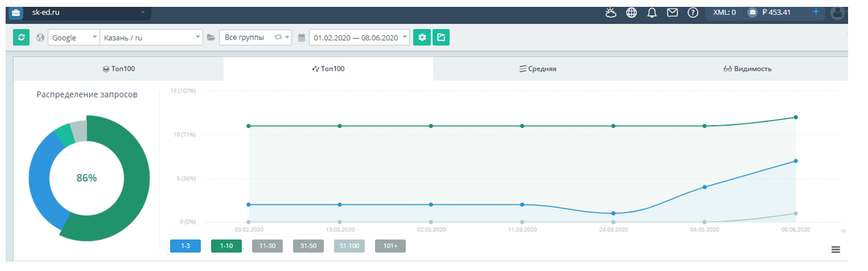This screenshot has height=271, width=868.
Task: Open settings with the green gear button
Action: click(x=422, y=37)
